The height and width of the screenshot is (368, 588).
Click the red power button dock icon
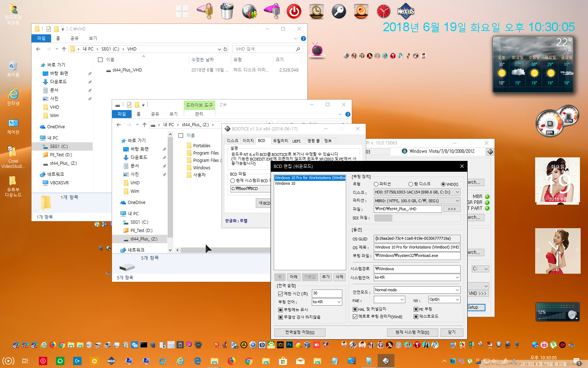pos(294,11)
